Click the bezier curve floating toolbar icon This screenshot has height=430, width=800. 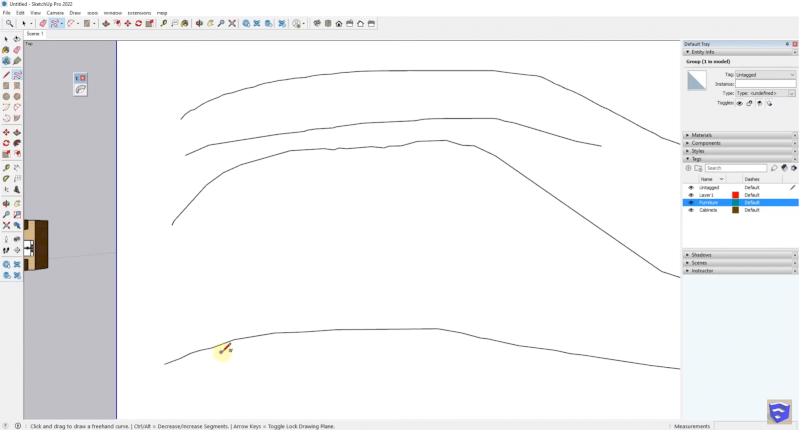[80, 90]
